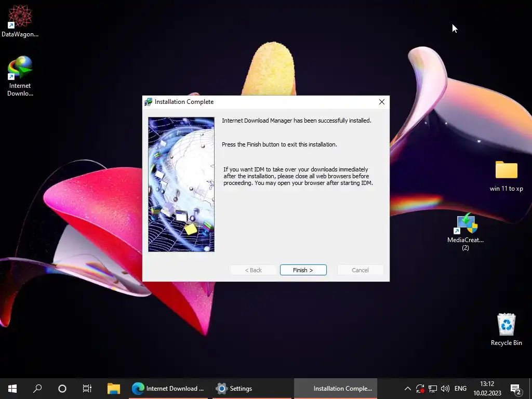Click the IDM installer icon in title bar

pos(148,102)
